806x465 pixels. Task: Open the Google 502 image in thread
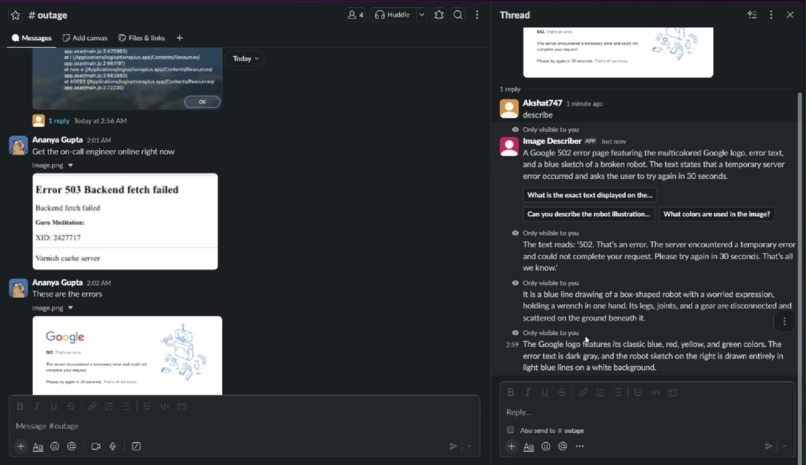coord(618,52)
